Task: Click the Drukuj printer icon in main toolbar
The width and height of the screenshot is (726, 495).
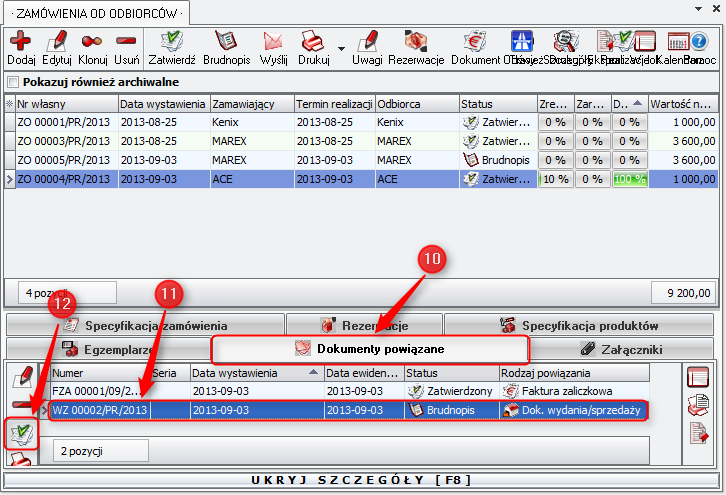Action: click(x=313, y=41)
